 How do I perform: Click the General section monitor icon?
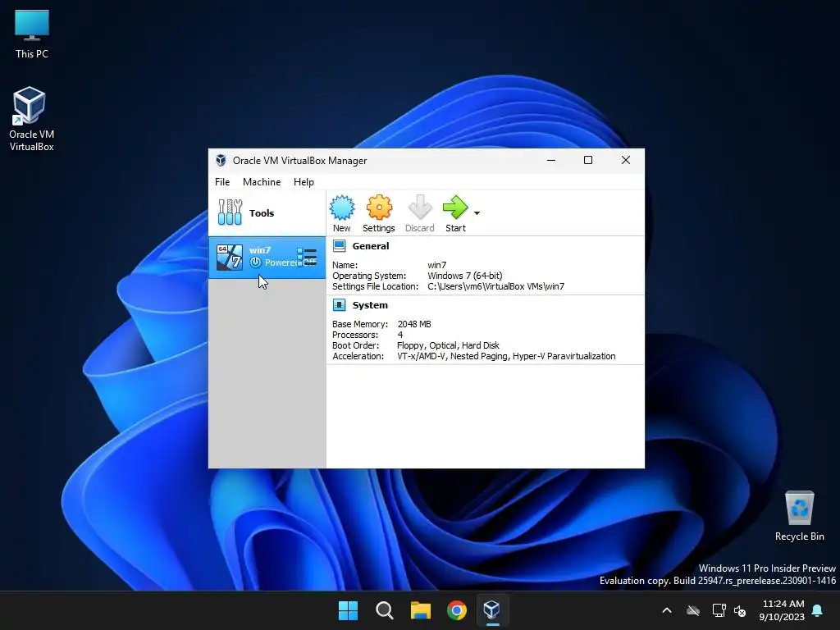coord(339,246)
